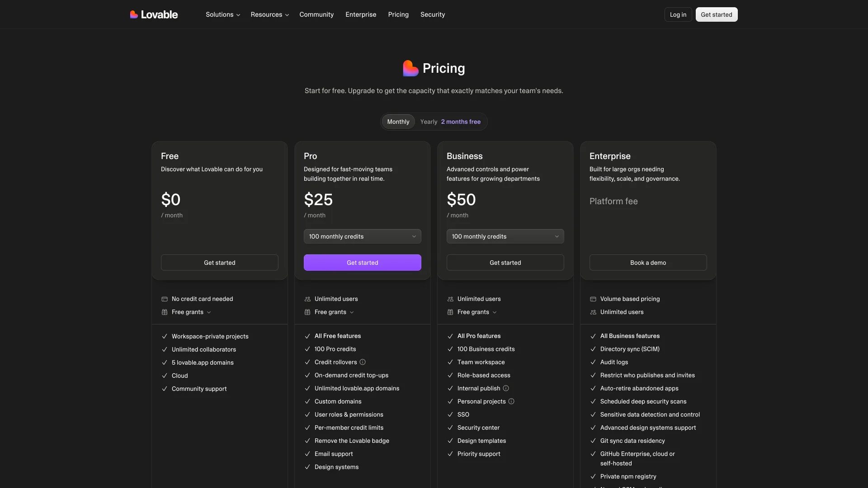The image size is (868, 488).
Task: Click the Workspace-private projects feature text
Action: 210,336
